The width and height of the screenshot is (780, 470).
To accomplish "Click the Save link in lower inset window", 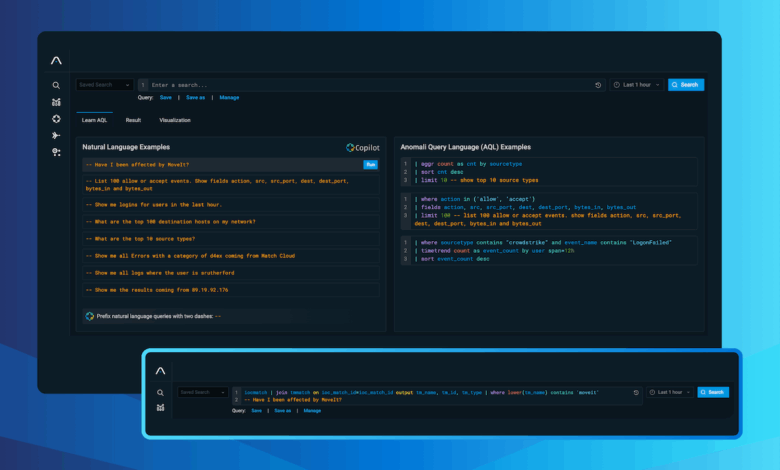I will 256,411.
